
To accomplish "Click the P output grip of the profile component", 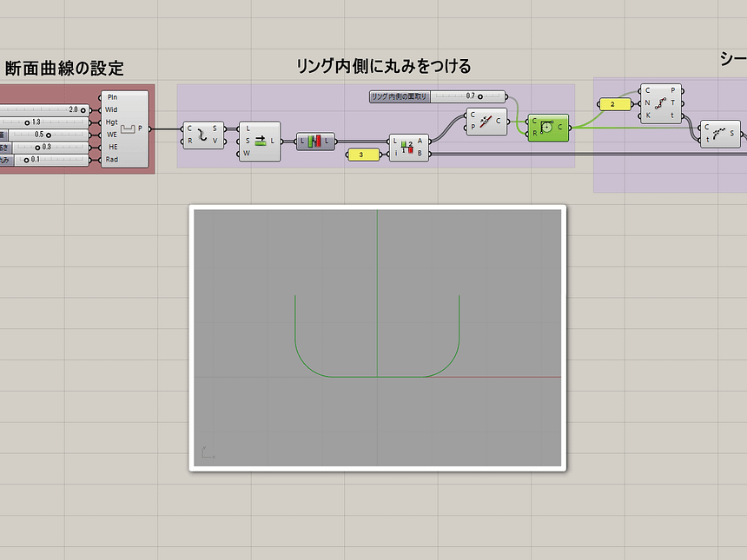I will click(x=149, y=128).
